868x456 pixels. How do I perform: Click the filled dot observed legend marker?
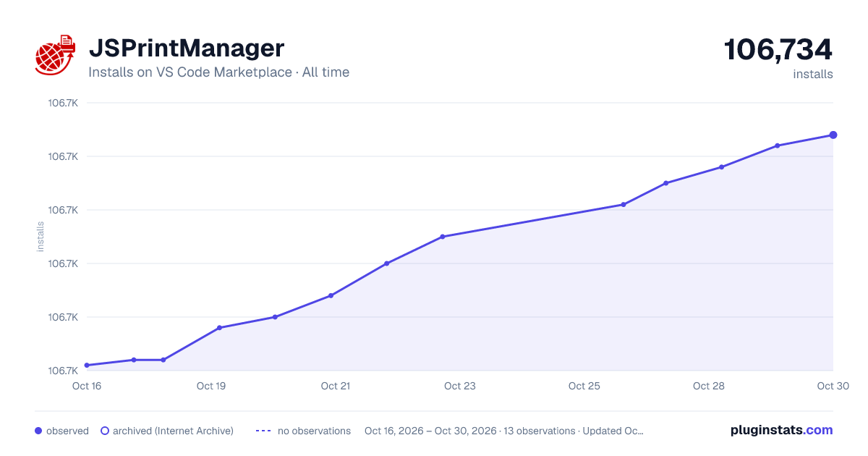click(x=38, y=431)
